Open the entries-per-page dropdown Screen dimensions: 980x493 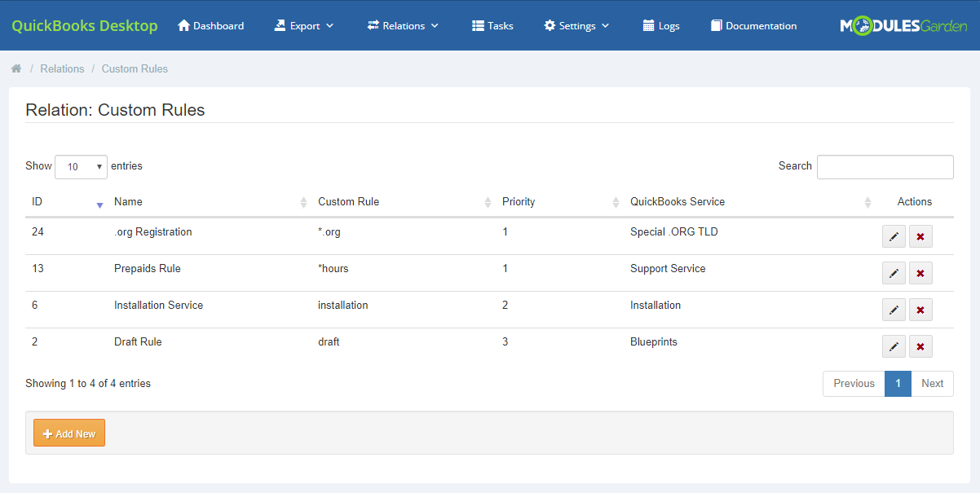tap(81, 166)
